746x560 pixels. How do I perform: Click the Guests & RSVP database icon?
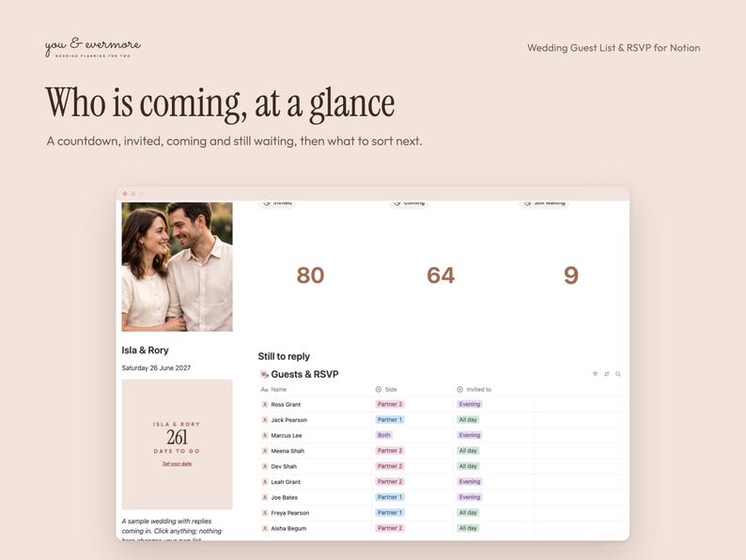pos(264,375)
